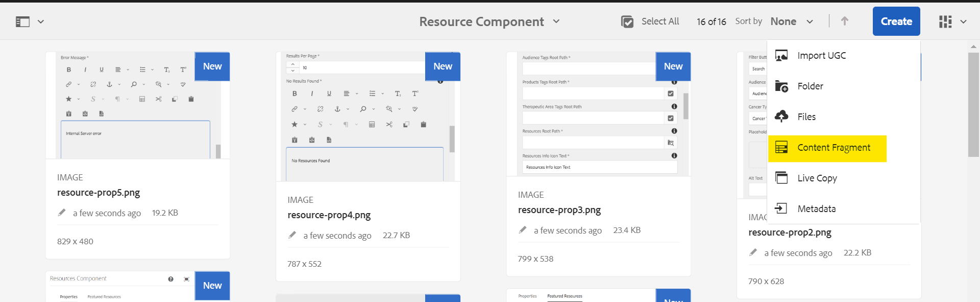This screenshot has height=302, width=980.
Task: Open resource-prop3.png thumbnail
Action: click(x=599, y=114)
